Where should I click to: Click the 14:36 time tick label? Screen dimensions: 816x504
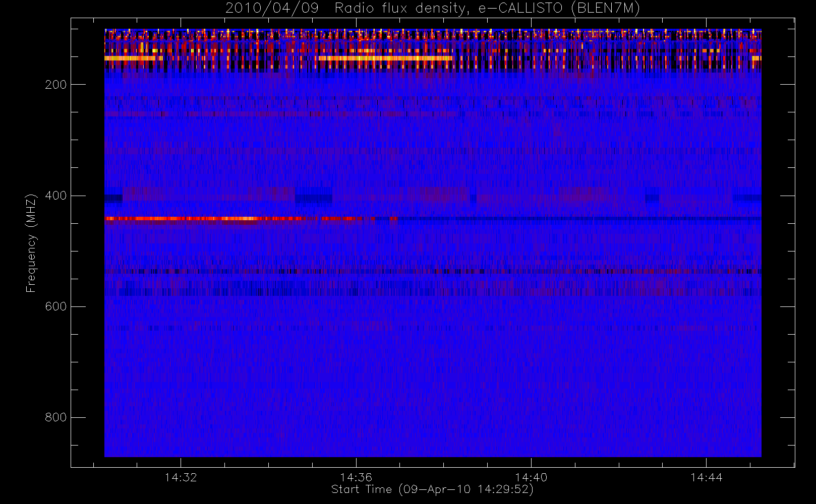(x=356, y=477)
